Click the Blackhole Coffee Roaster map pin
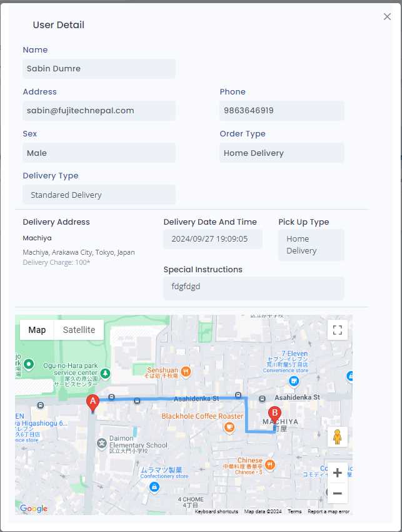 229,427
